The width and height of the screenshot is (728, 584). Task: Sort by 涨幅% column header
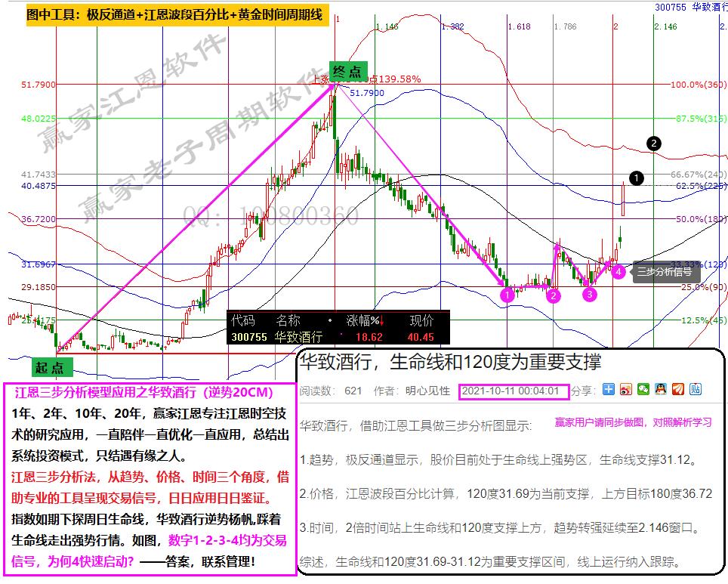tap(366, 320)
